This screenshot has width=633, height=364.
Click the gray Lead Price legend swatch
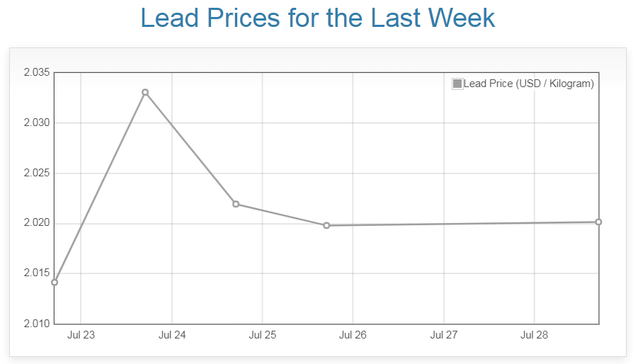[457, 84]
